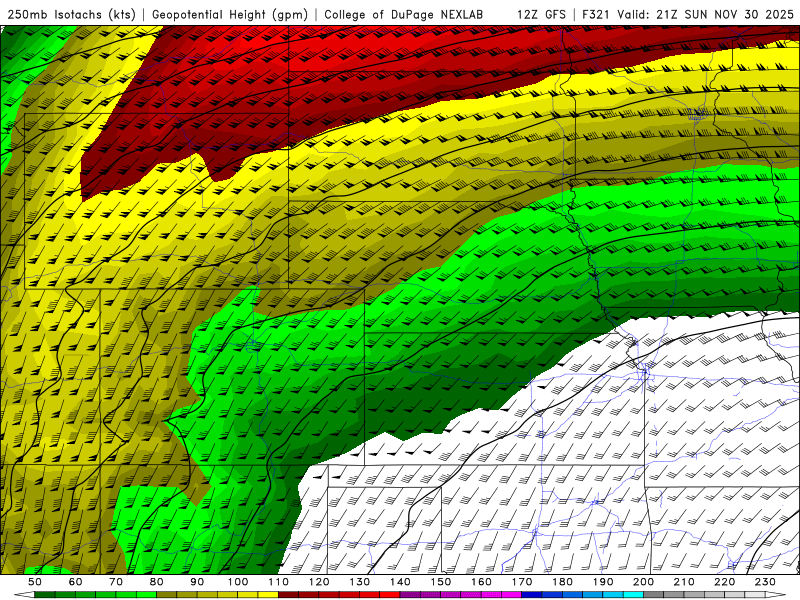800x600 pixels.
Task: Click the bright green swatch just left of 80
Action: click(146, 595)
